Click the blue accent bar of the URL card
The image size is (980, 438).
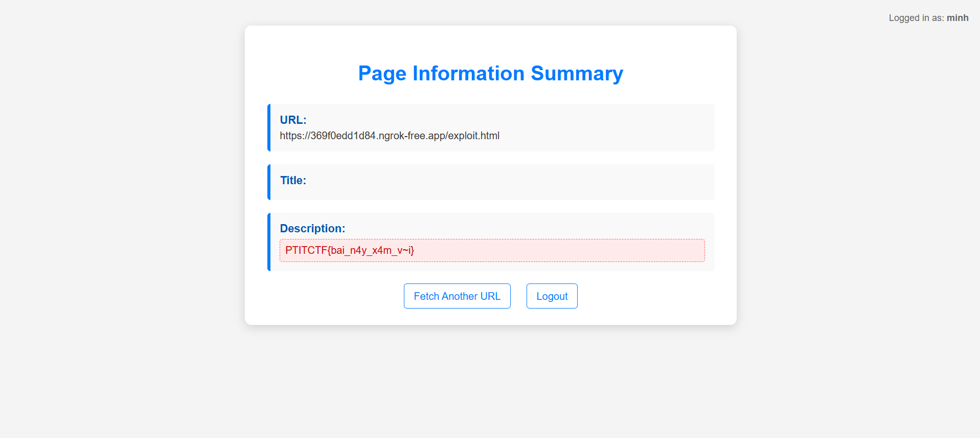(x=269, y=127)
